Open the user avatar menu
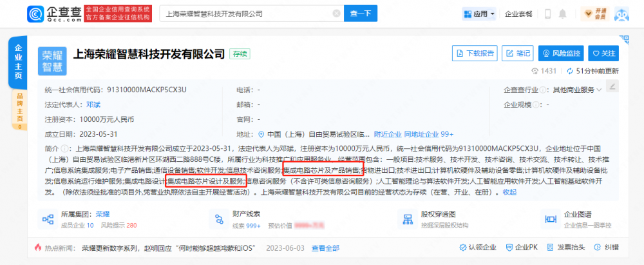644x265 pixels. pos(622,14)
